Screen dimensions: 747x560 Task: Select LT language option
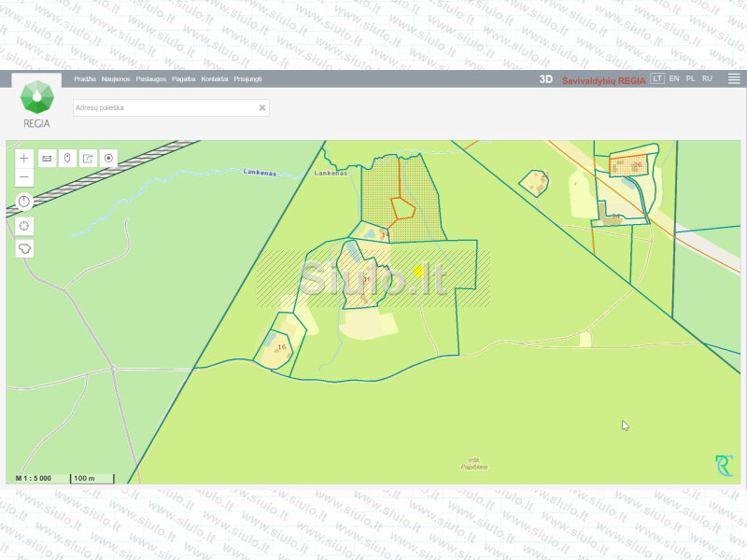click(x=657, y=79)
